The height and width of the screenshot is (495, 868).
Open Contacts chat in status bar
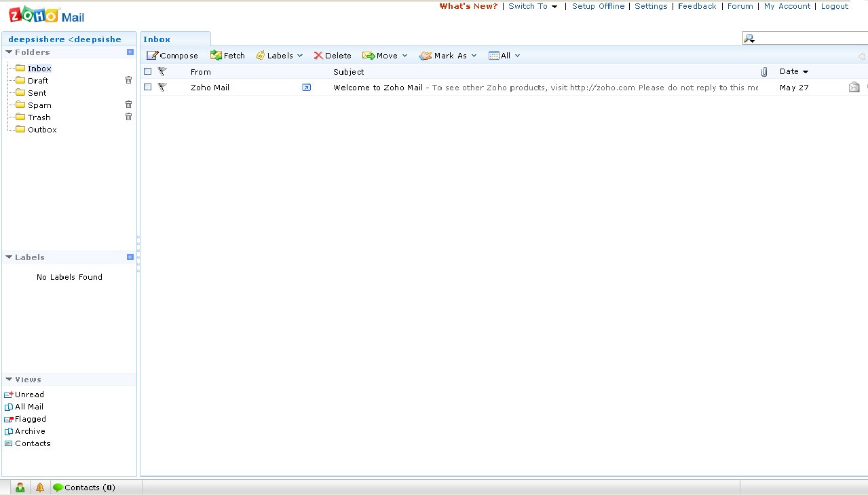[84, 488]
